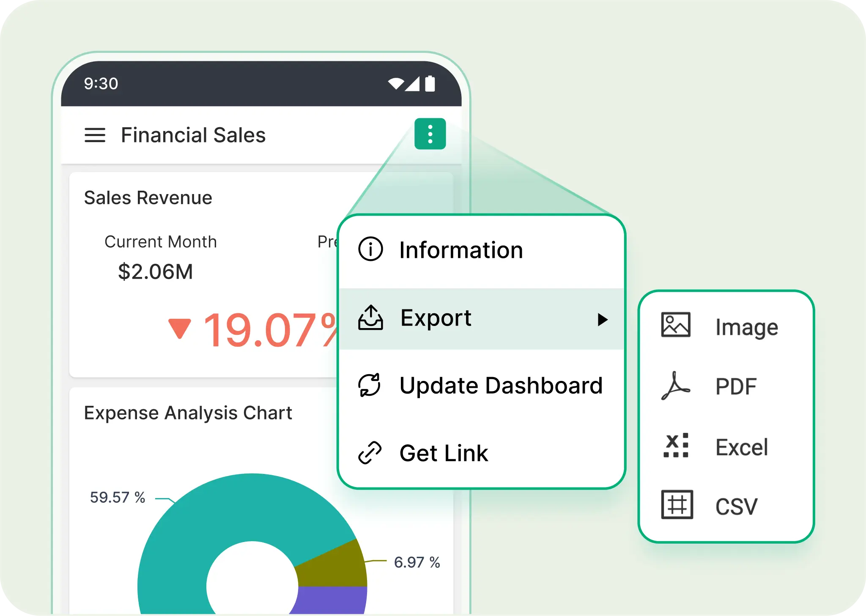Click the Get Link chain icon
866x616 pixels.
coord(370,453)
